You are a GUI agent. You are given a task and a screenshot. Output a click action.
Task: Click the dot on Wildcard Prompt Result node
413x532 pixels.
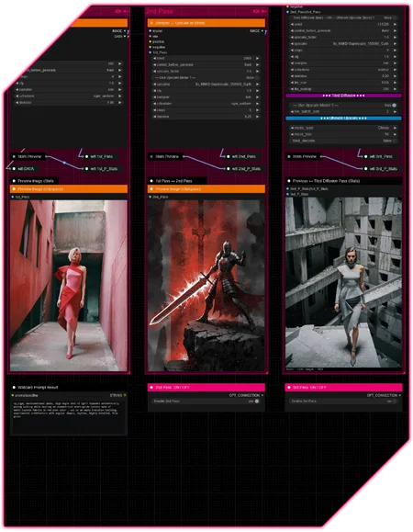pyautogui.click(x=14, y=387)
